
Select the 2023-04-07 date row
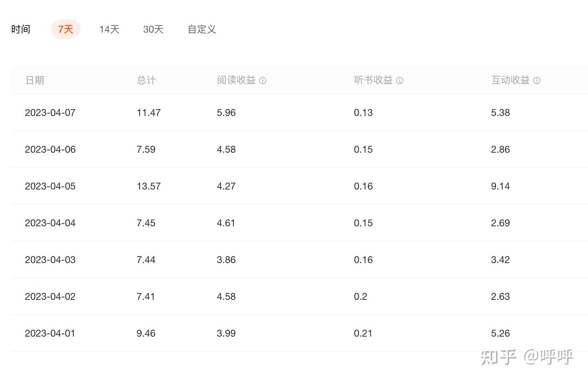pos(50,113)
